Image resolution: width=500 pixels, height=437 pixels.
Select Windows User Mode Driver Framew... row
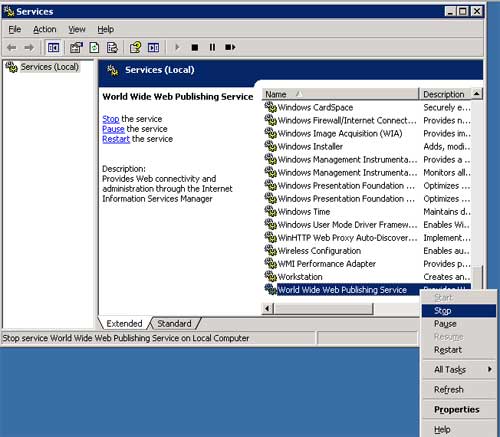coord(347,224)
